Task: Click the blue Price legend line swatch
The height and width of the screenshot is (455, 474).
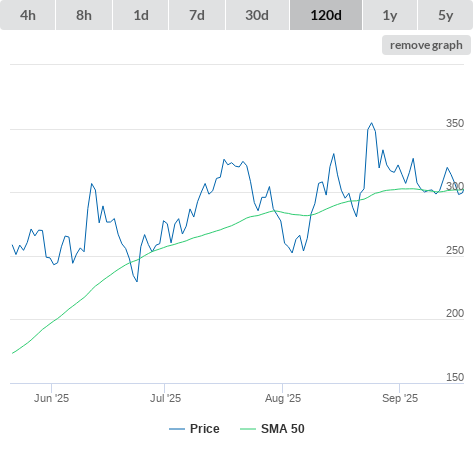Action: coord(177,429)
